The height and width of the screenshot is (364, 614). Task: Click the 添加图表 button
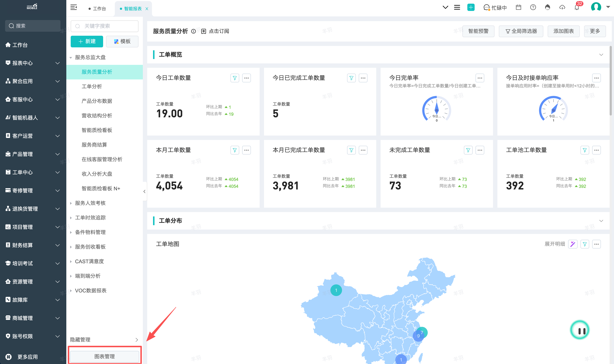[564, 31]
